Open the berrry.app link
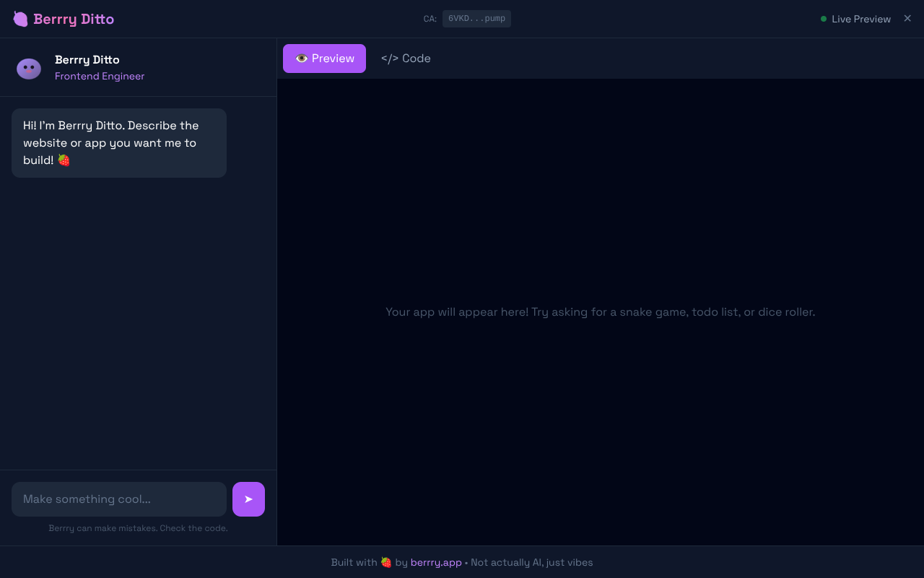This screenshot has width=924, height=578. [436, 562]
